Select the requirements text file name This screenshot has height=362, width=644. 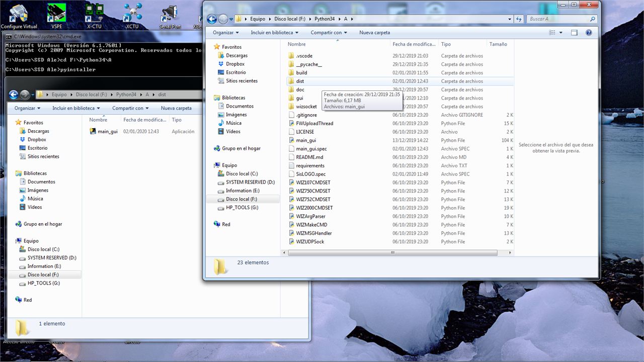coord(310,165)
